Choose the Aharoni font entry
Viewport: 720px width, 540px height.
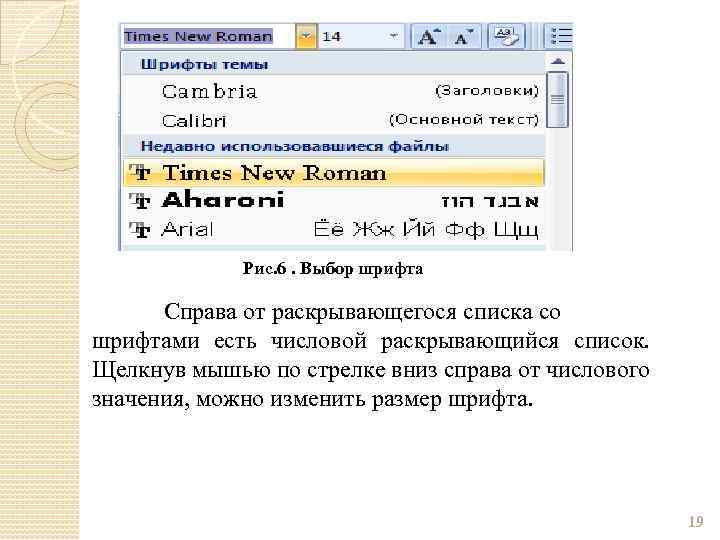(x=334, y=201)
